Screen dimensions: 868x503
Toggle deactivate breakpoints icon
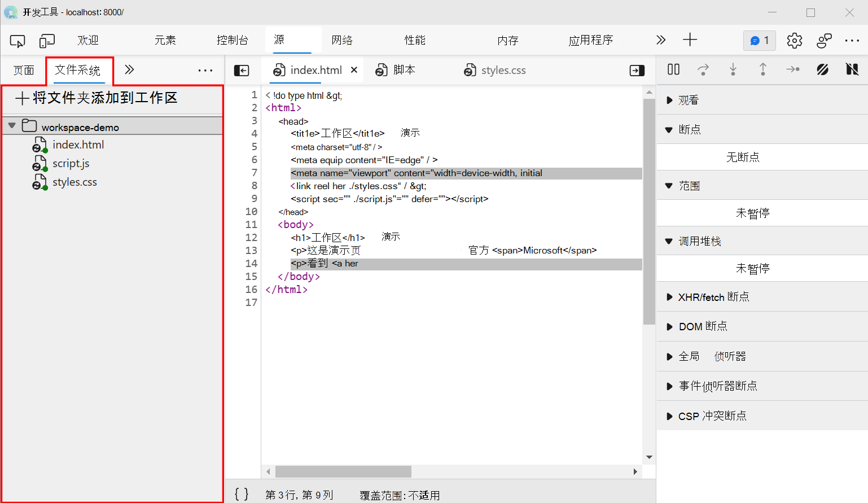pos(823,69)
